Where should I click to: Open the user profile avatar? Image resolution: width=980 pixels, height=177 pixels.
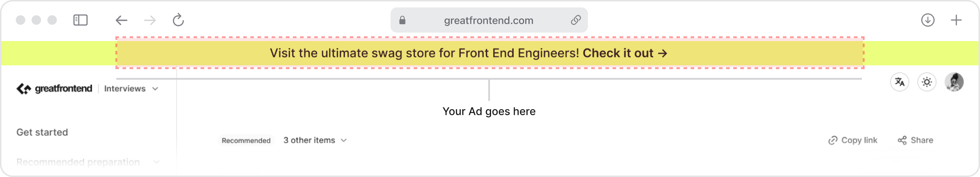click(954, 82)
